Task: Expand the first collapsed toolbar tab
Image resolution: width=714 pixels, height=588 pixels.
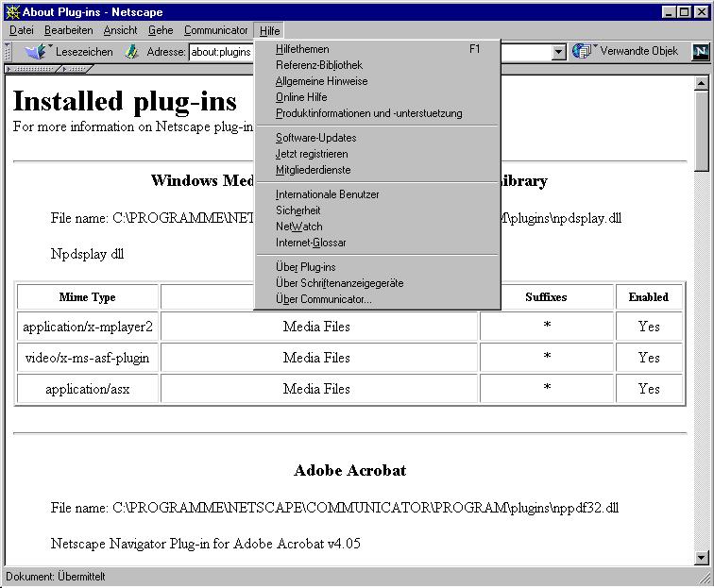Action: point(32,69)
